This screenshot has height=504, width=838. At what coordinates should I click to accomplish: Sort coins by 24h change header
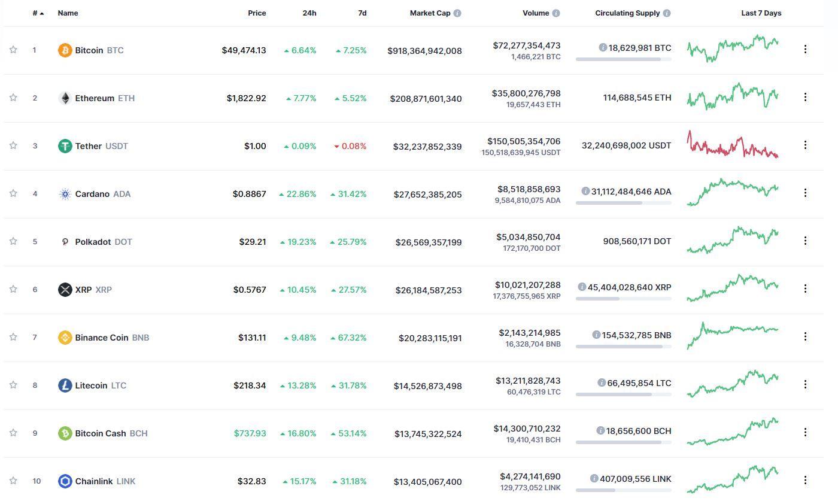pos(309,13)
